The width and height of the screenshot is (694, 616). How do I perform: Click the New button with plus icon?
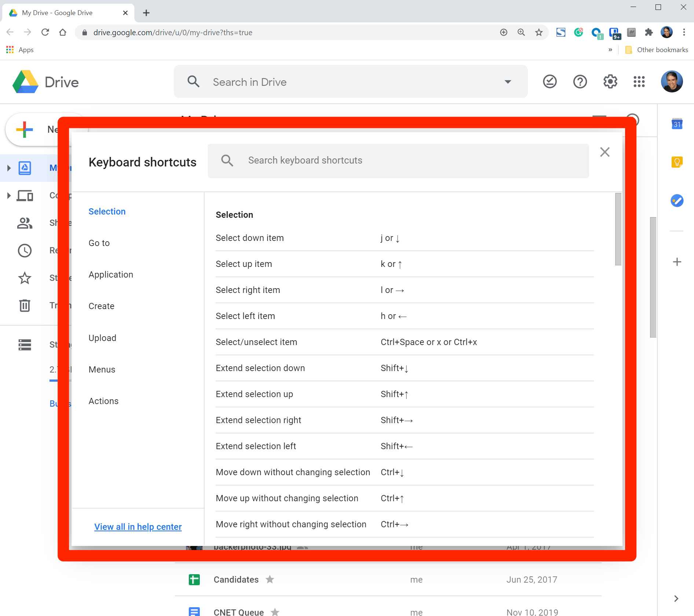24,129
